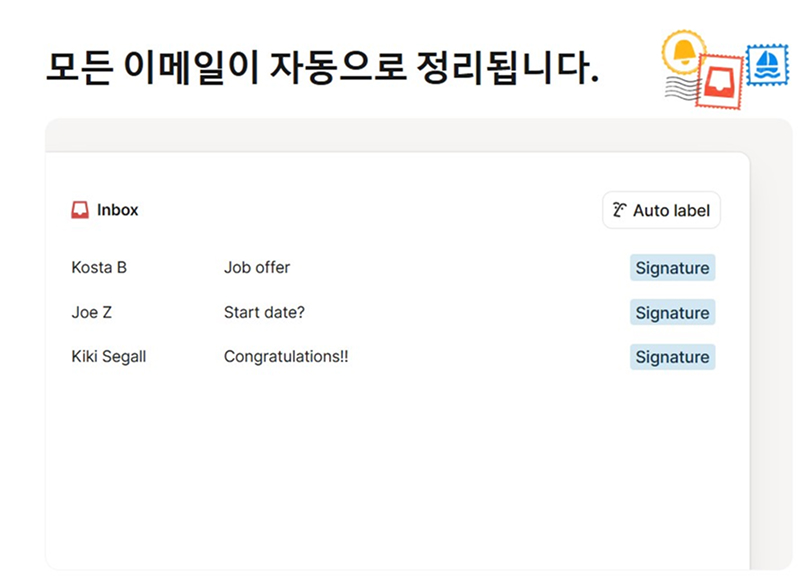Screen dimensions: 800x579
Task: Open the email from Kosta B
Action: click(99, 268)
